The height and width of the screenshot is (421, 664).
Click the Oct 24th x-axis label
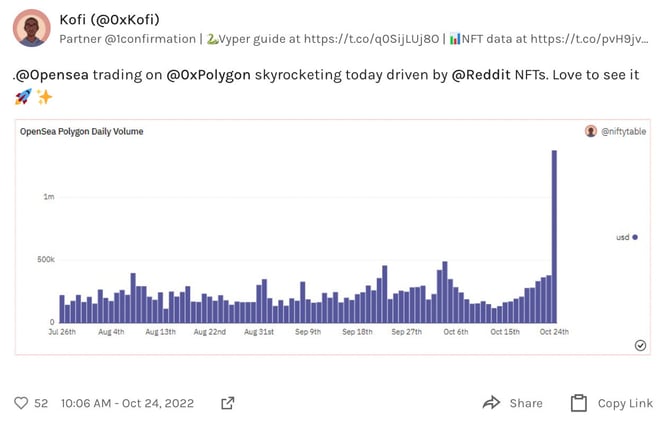(x=554, y=332)
